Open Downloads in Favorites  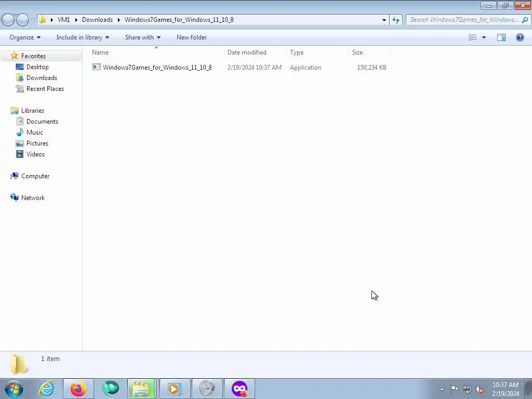point(42,78)
